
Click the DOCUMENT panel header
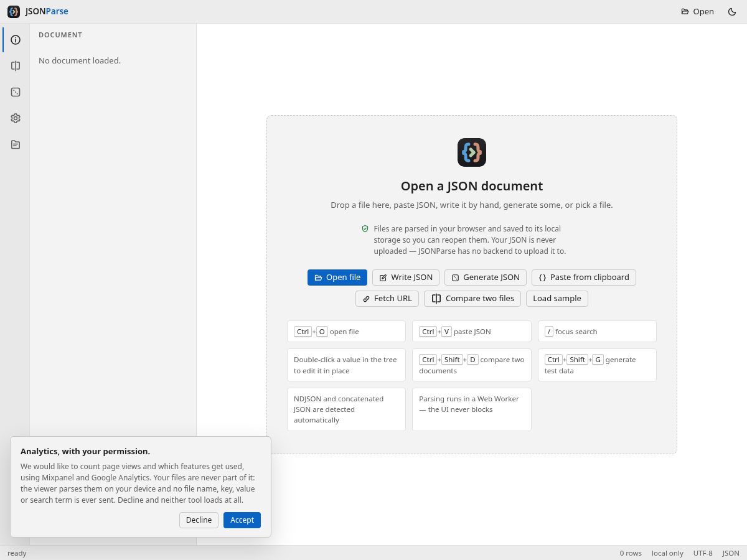pyautogui.click(x=60, y=35)
